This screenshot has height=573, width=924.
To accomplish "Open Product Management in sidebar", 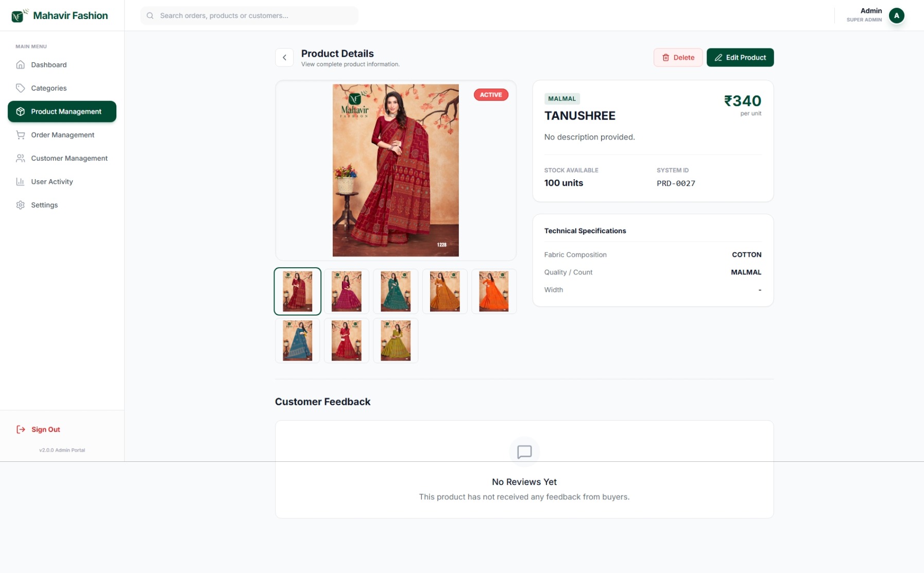I will tap(62, 112).
